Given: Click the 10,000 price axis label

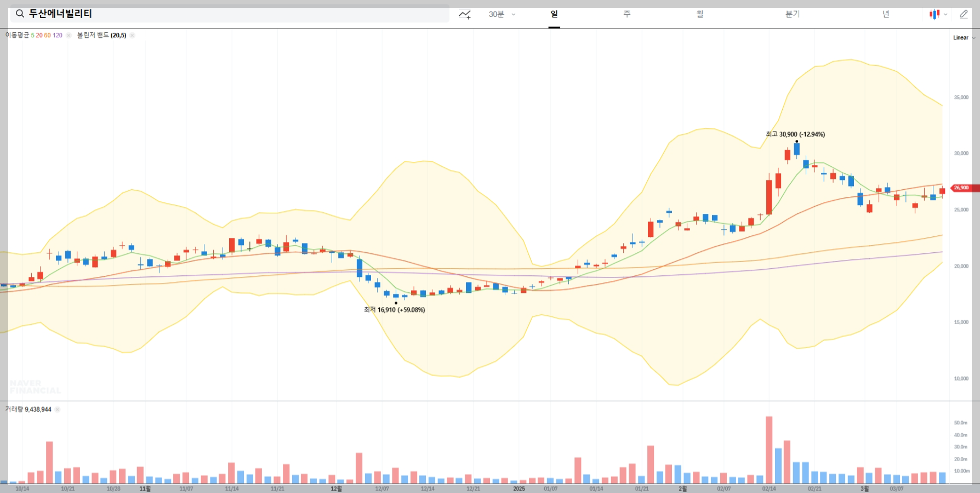Looking at the screenshot, I should point(961,378).
